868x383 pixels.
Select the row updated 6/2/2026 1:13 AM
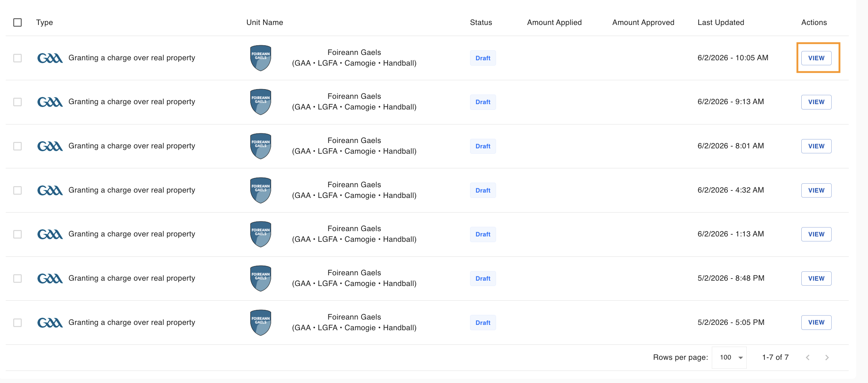[17, 234]
